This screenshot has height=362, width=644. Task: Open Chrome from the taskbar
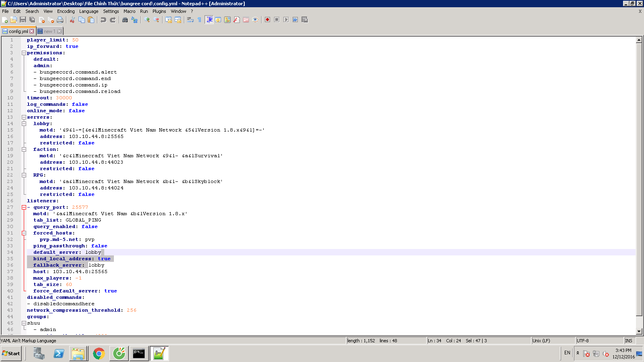[99, 354]
